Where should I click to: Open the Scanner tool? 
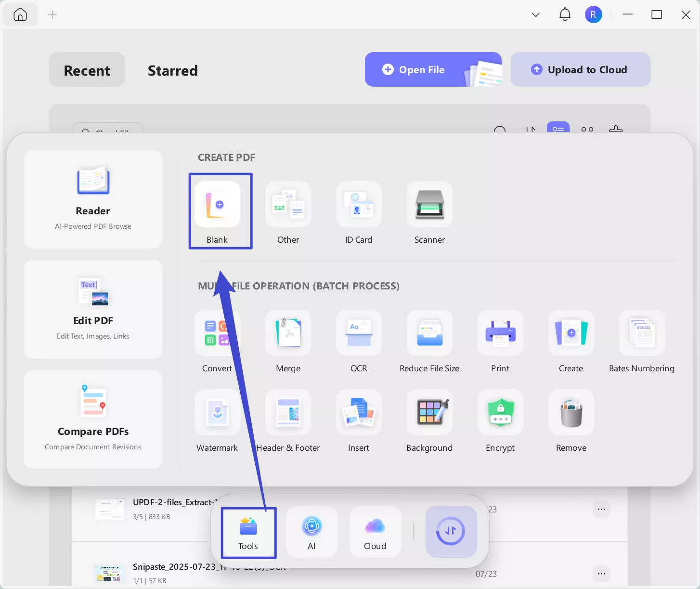pos(429,212)
